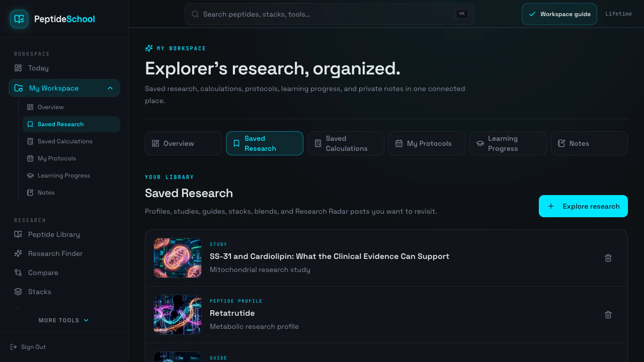Open the Retatrutide thumbnail image
Screen dimensions: 644x362
pos(178,315)
